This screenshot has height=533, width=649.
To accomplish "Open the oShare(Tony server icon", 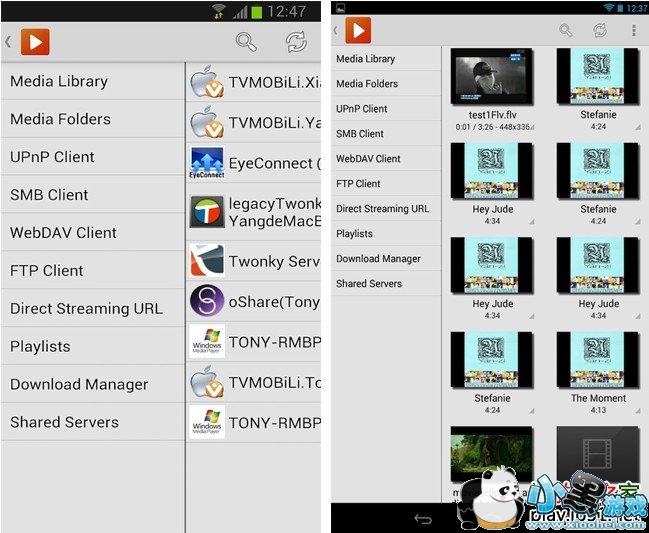I will (x=207, y=301).
